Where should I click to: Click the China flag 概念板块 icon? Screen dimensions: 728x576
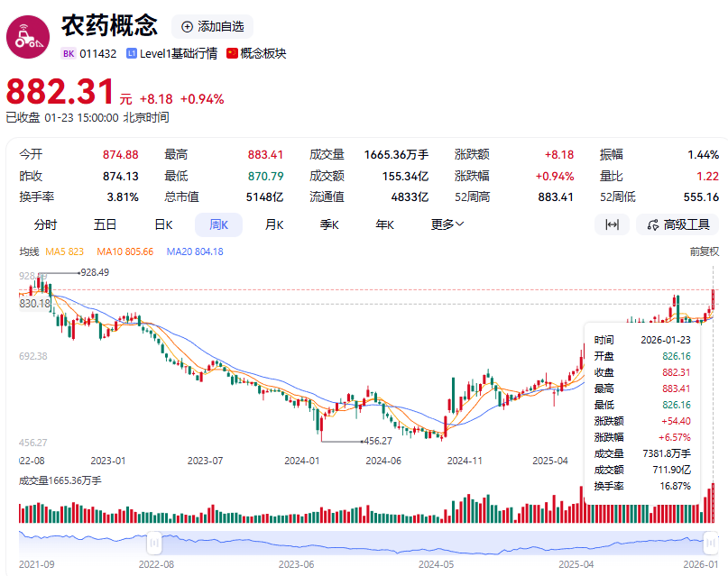click(x=233, y=53)
